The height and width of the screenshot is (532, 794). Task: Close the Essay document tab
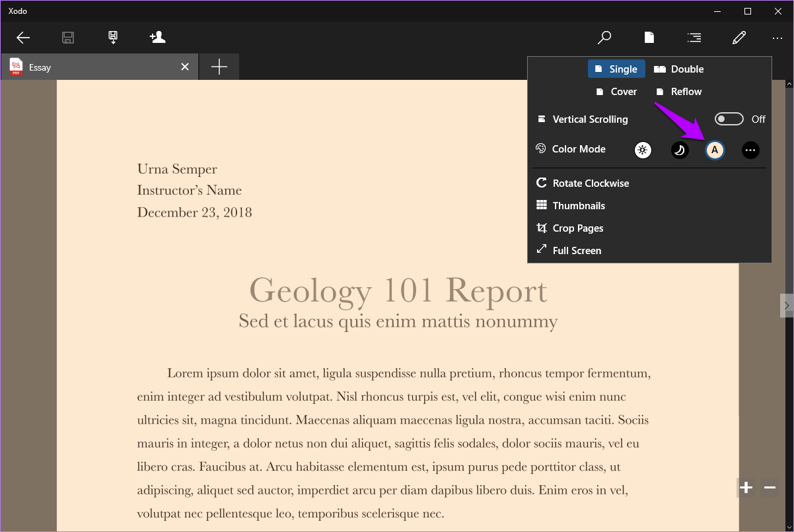click(185, 67)
